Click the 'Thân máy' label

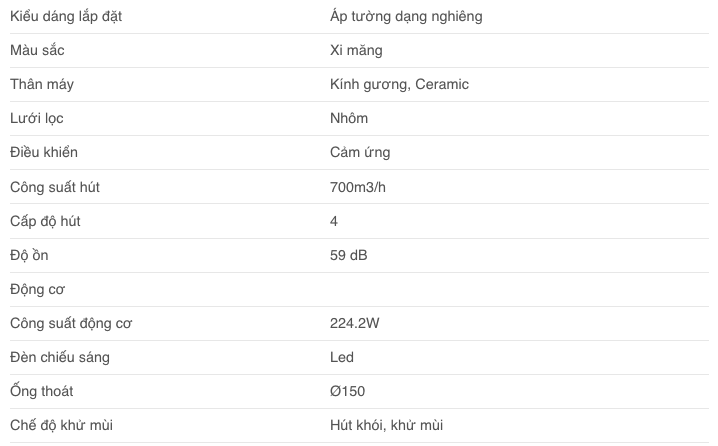click(x=42, y=84)
